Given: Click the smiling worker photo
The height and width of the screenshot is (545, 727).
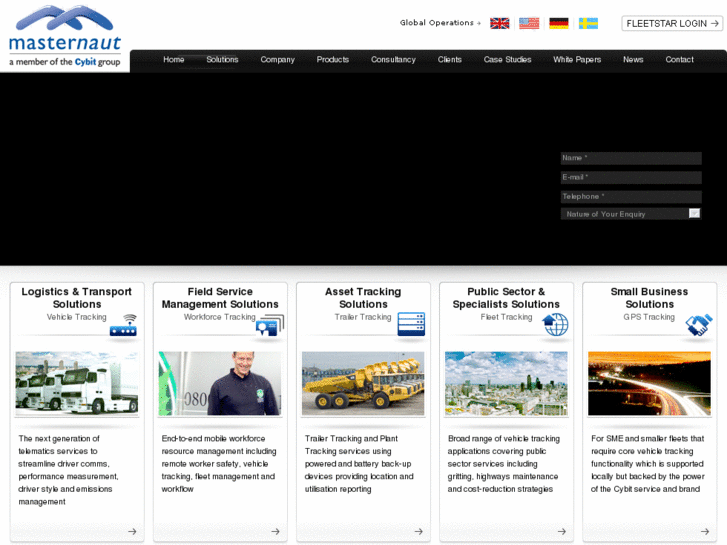Looking at the screenshot, I should coord(220,383).
